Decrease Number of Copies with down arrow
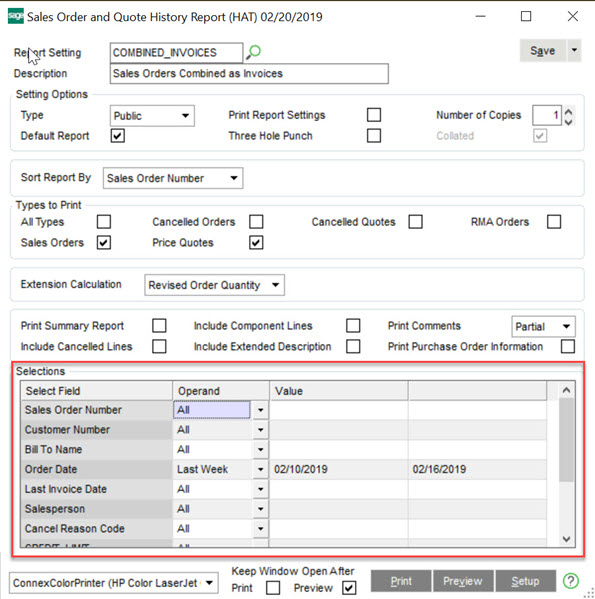Viewport: 595px width, 599px height. [x=569, y=121]
